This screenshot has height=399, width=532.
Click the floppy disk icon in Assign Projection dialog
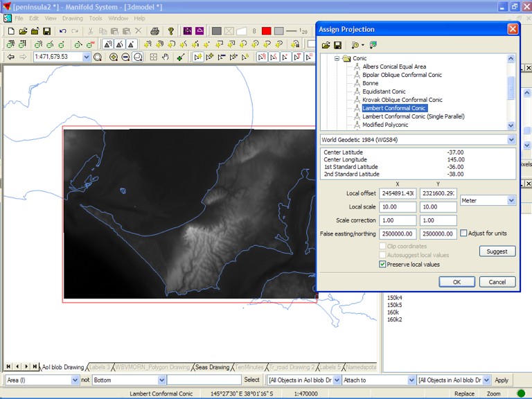point(337,45)
